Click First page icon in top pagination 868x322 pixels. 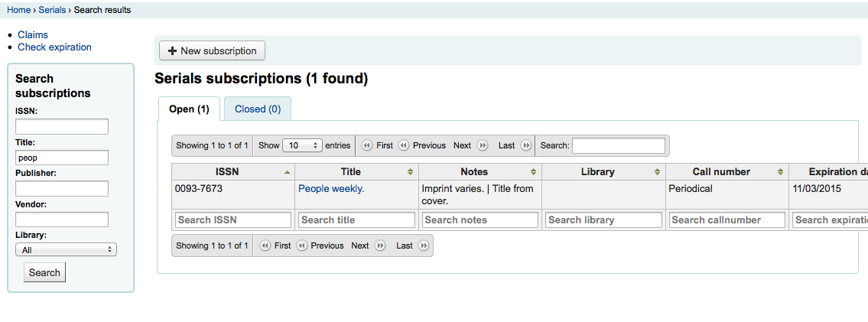367,145
